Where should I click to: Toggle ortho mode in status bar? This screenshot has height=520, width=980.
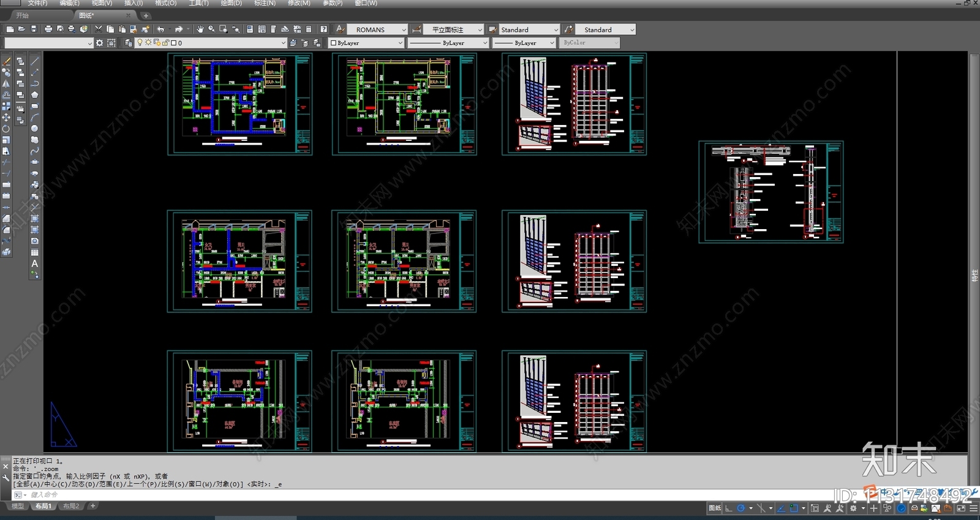[x=728, y=508]
